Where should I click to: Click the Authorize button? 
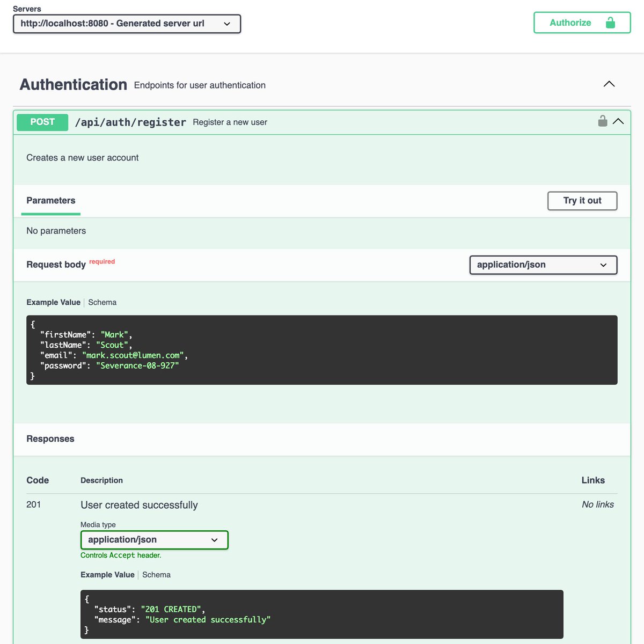[582, 23]
